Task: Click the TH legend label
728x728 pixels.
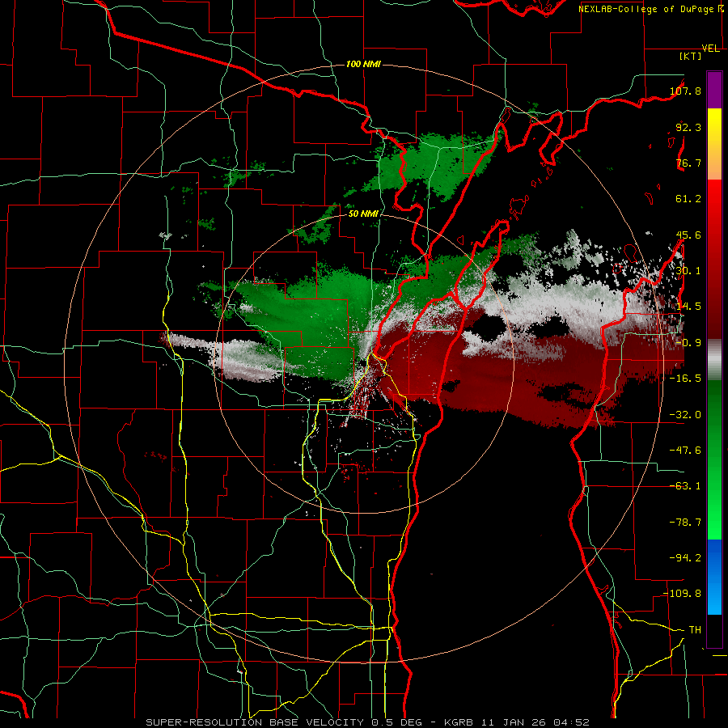Action: tap(695, 630)
